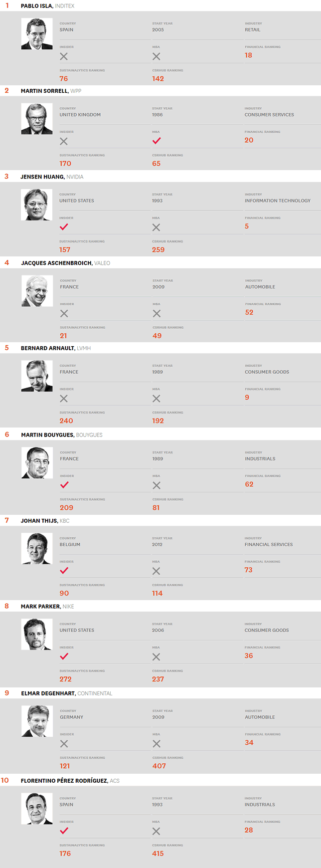321x868 pixels.
Task: Click Jensen Huang's Insider red checkmark
Action: pyautogui.click(x=64, y=227)
